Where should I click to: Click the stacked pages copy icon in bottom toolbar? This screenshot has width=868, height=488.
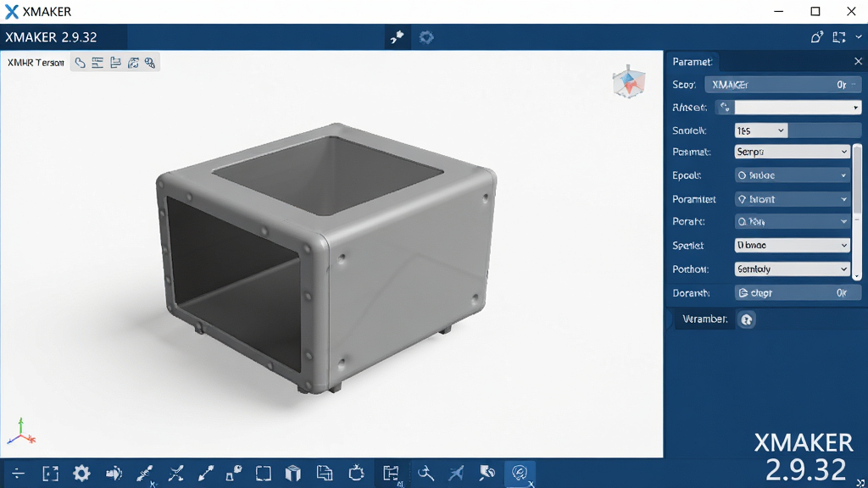pos(325,473)
